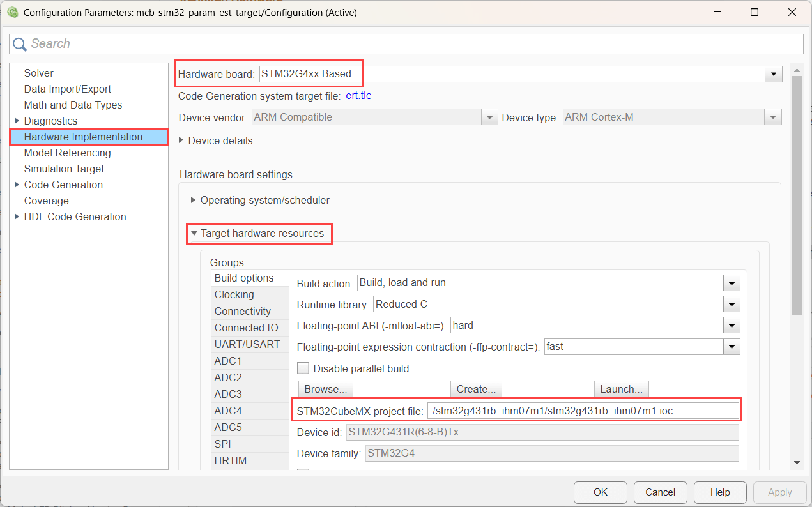
Task: Click the Browse... button
Action: [x=325, y=389]
